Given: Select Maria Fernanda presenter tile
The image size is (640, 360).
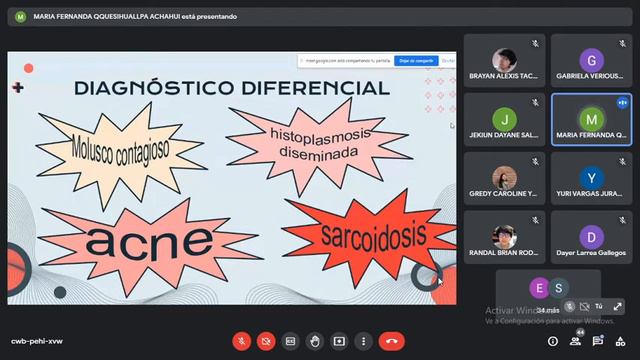Looking at the screenshot, I should [x=591, y=119].
